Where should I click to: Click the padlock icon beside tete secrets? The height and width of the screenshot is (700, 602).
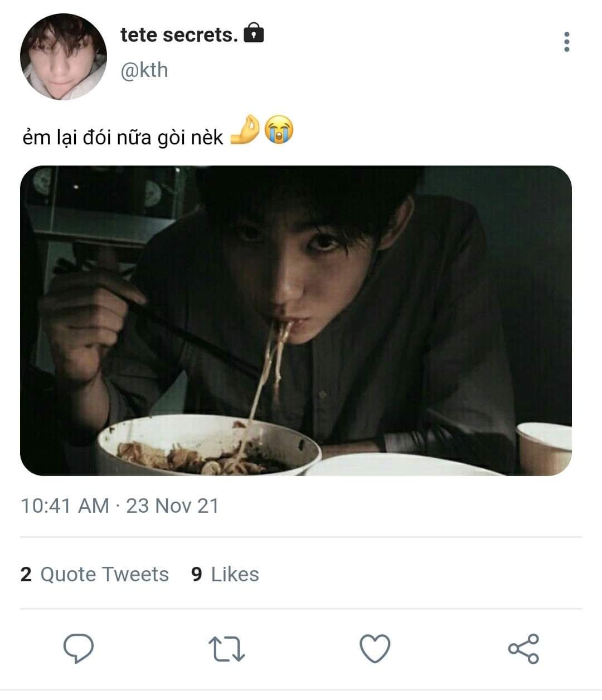[x=254, y=33]
